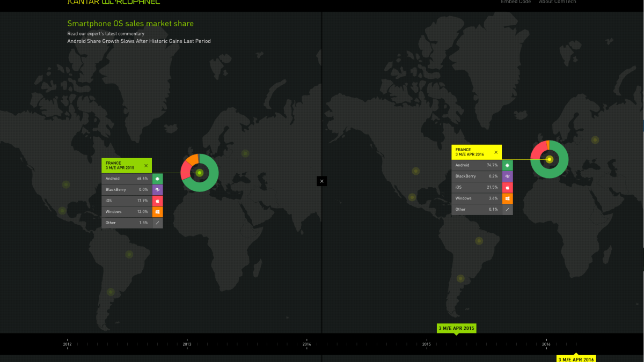Image resolution: width=644 pixels, height=362 pixels.
Task: Close the France April 2016 popup
Action: tap(496, 152)
